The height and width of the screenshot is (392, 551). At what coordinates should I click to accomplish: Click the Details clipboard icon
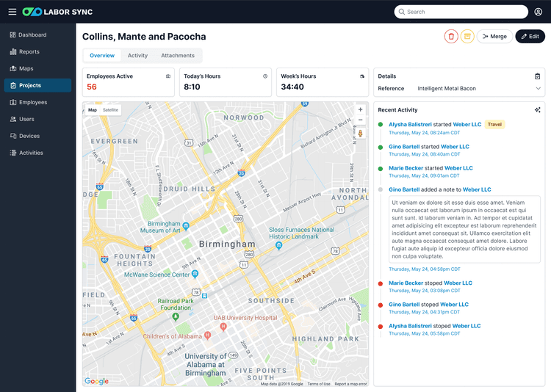point(537,76)
